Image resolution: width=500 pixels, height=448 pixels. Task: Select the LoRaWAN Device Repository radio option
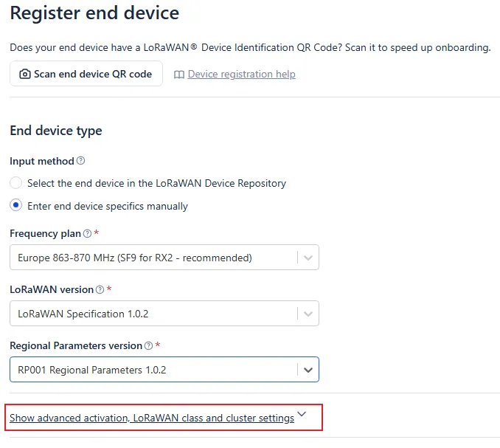[16, 183]
